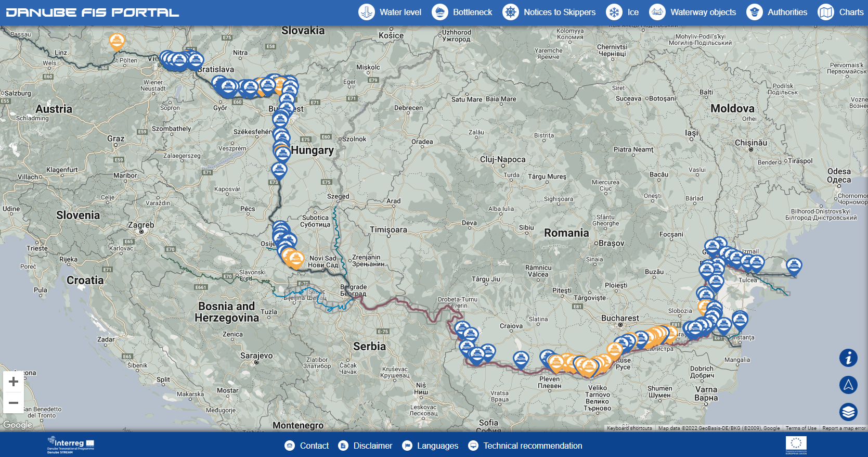Select lone blue marker west of Pleven
Screen dimensions: 868x457
click(521, 360)
